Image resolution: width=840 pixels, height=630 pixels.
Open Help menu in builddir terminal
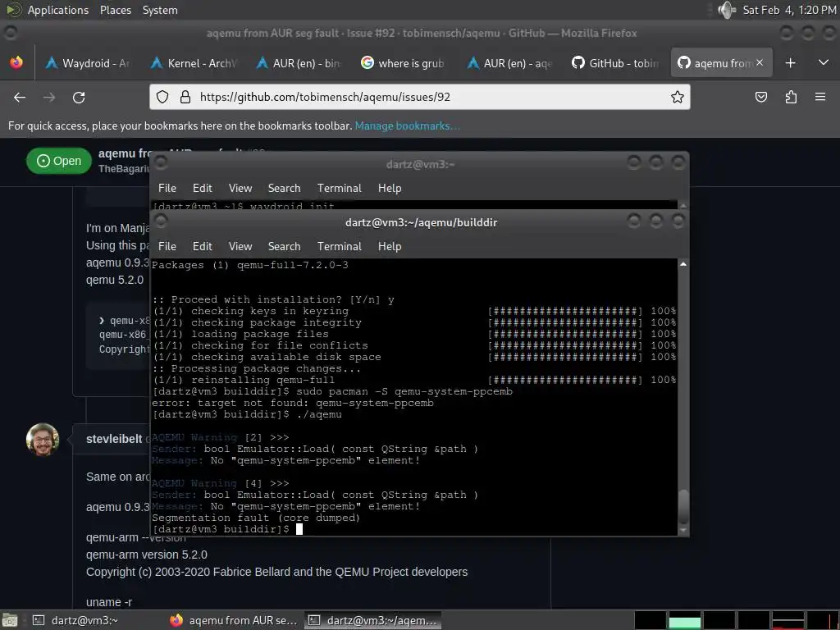point(390,246)
